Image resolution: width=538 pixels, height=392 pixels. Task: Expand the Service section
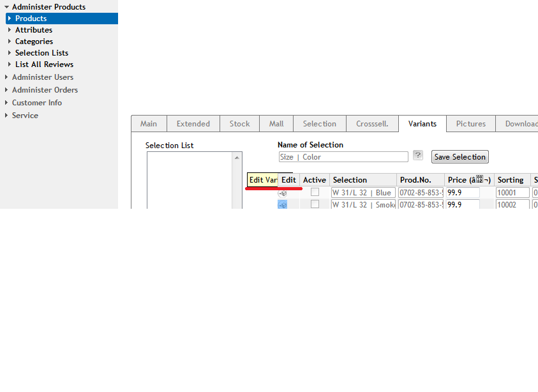click(x=25, y=116)
